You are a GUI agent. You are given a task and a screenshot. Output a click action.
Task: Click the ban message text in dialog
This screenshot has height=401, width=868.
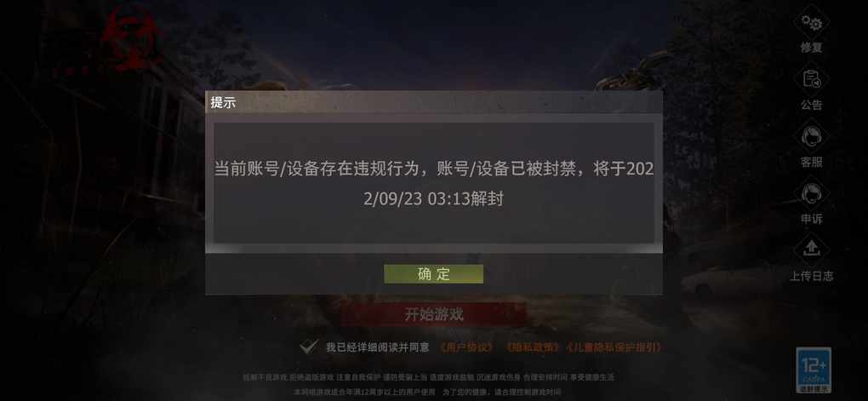pos(434,184)
